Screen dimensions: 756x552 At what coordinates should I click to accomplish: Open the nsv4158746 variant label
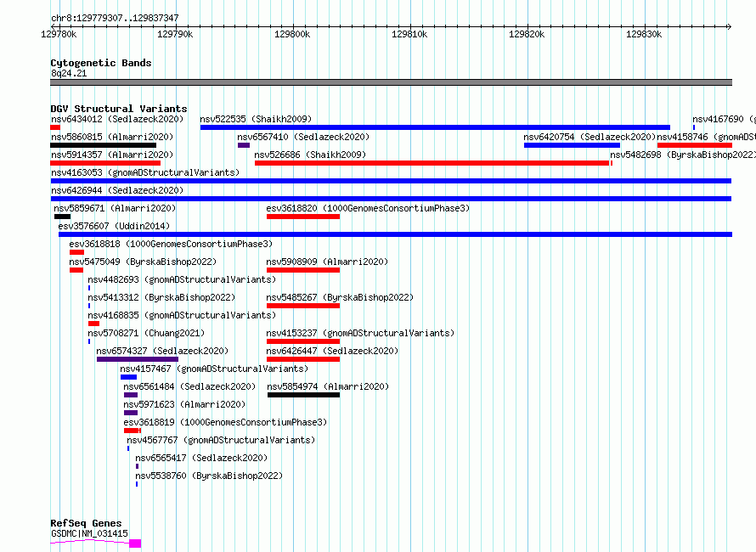[707, 137]
